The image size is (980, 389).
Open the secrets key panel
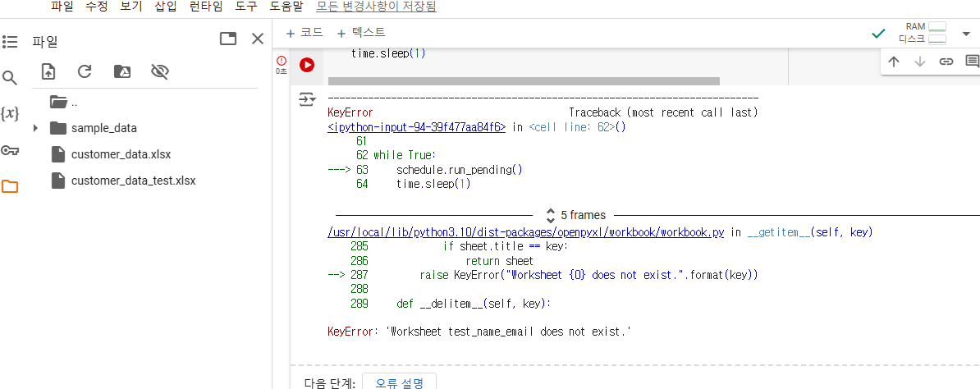click(x=10, y=150)
